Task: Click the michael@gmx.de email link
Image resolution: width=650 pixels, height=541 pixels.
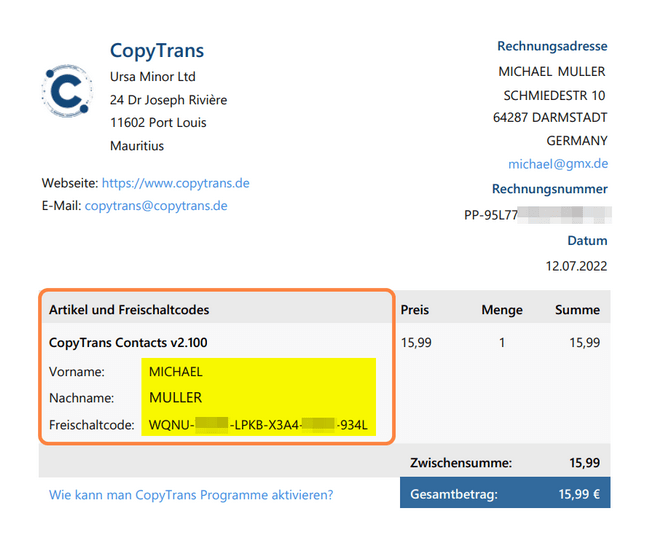Action: tap(558, 164)
